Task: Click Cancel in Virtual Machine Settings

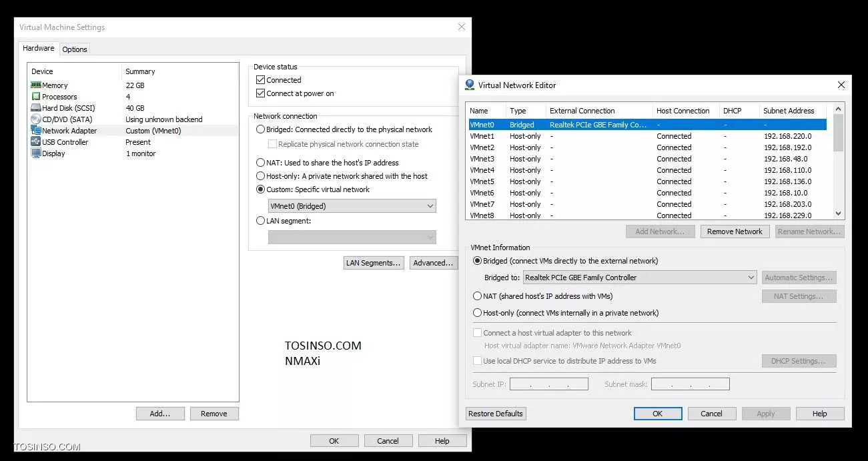Action: pyautogui.click(x=388, y=441)
